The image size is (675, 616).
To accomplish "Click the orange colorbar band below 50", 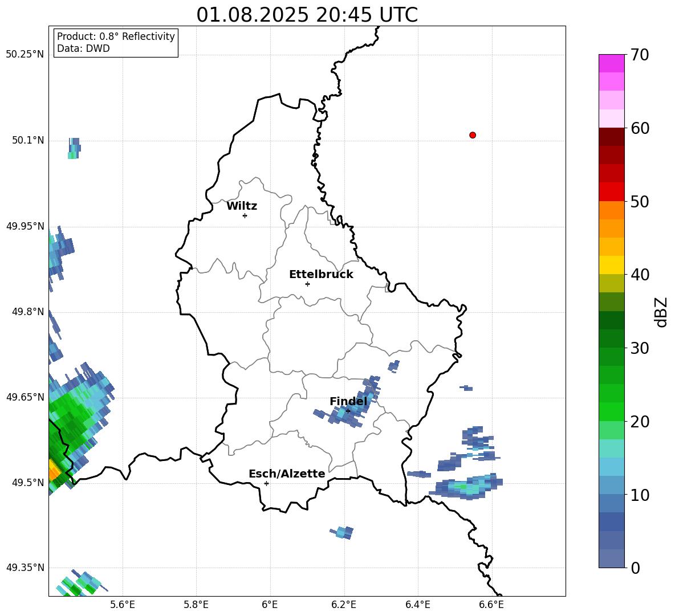I will pos(611,210).
